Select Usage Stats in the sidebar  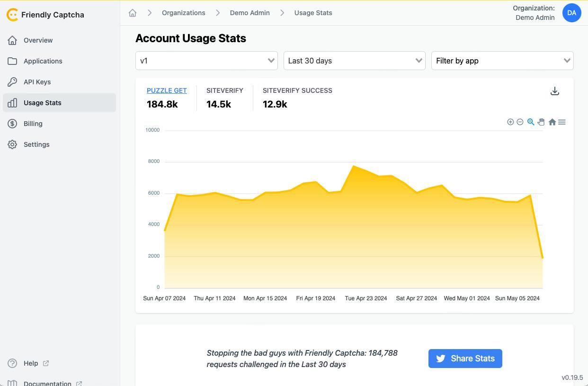click(x=59, y=103)
